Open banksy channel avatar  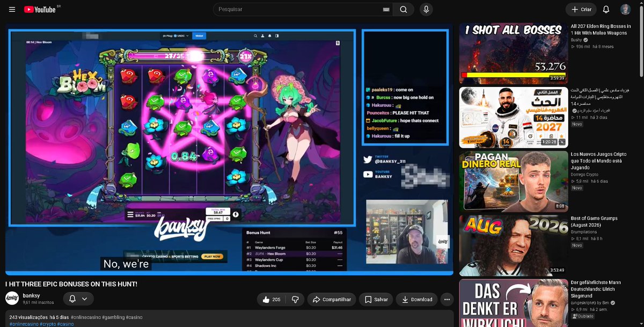12,299
